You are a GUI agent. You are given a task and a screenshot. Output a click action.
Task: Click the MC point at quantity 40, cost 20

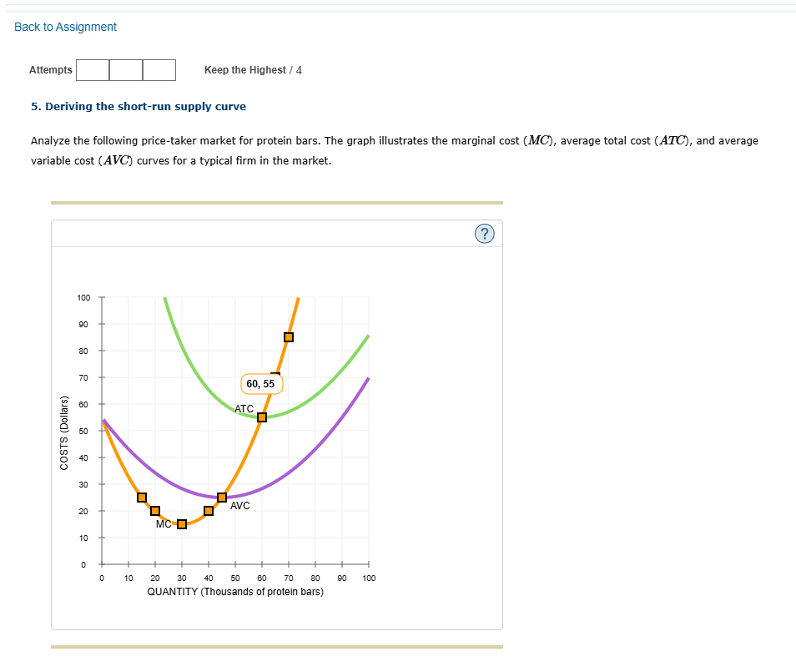click(208, 511)
